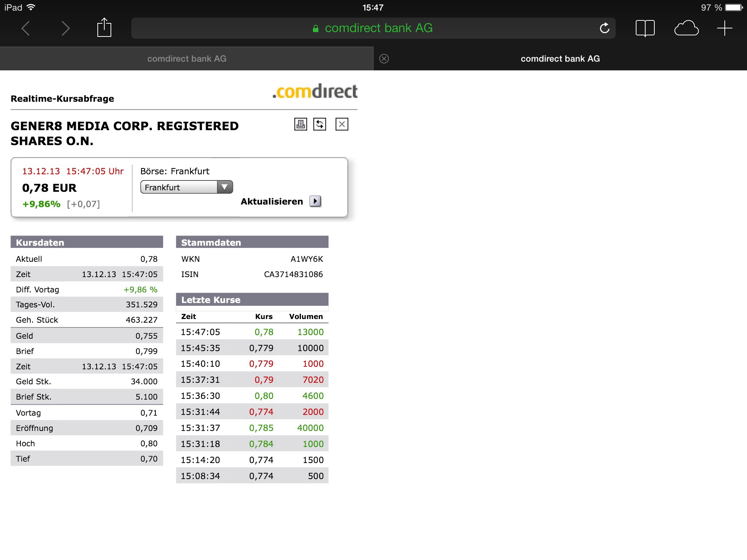This screenshot has width=747, height=560.
Task: Select the right comdirect bank AG tab
Action: (x=560, y=59)
